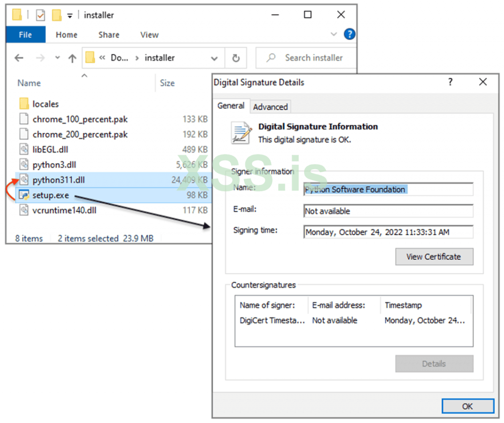Click the search magnifier icon
Viewport: 504px width, 423px height.
pos(271,58)
